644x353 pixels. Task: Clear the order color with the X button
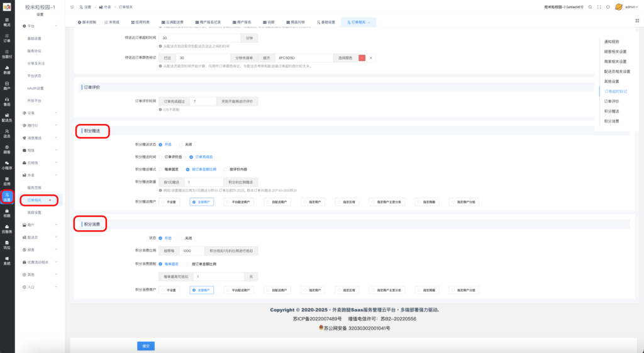point(371,58)
